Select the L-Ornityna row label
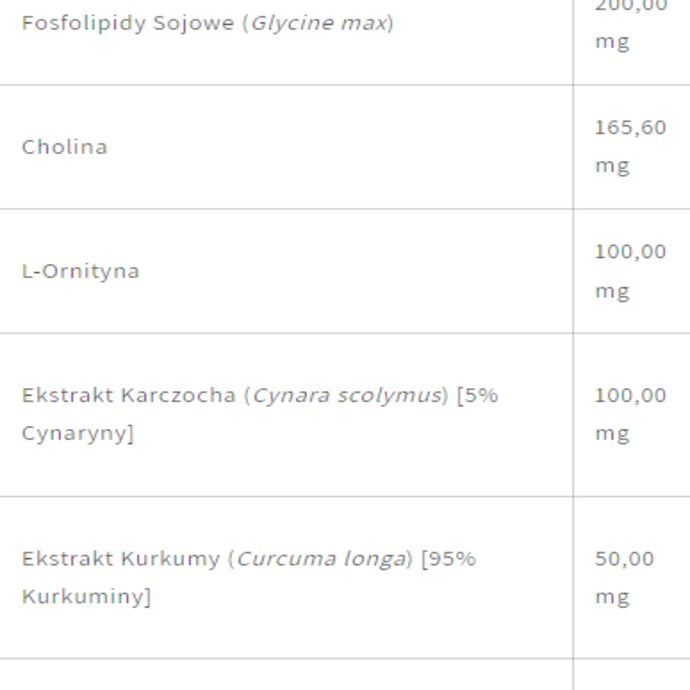Image resolution: width=690 pixels, height=690 pixels. coord(81,271)
